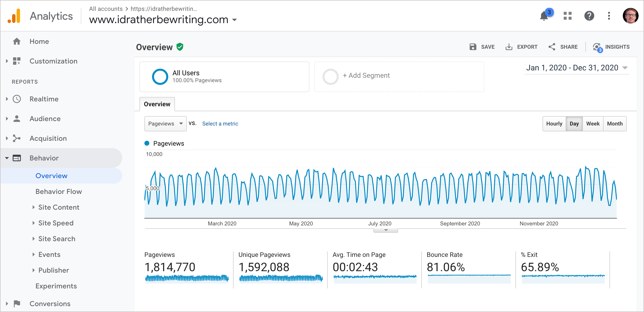Switch chart granularity to Day
This screenshot has height=312, width=644.
click(x=574, y=124)
